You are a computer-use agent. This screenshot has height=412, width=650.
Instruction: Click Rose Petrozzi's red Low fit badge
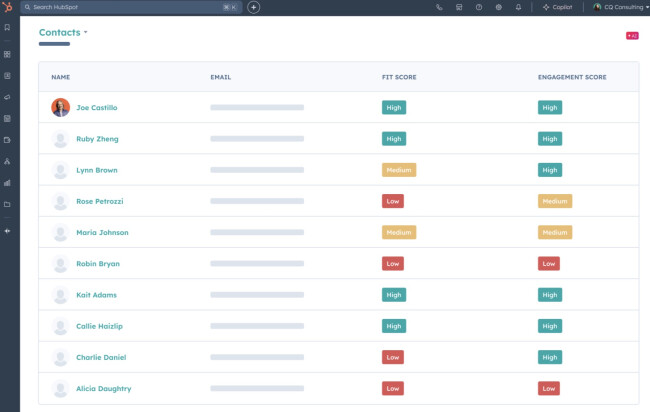[x=393, y=201]
